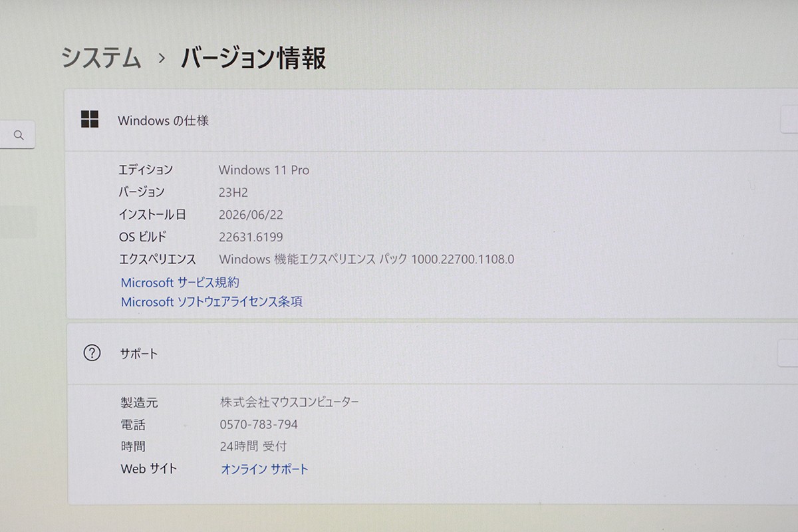798x532 pixels.
Task: Select the Windows 11 Pro edition value
Action: click(x=264, y=170)
